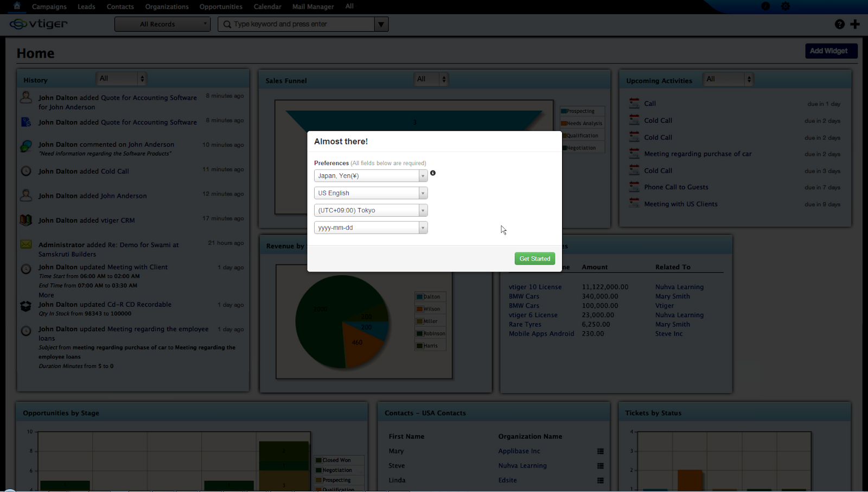The image size is (868, 492).
Task: Open the 'vtiger 10 License' opportunity link
Action: tap(535, 287)
